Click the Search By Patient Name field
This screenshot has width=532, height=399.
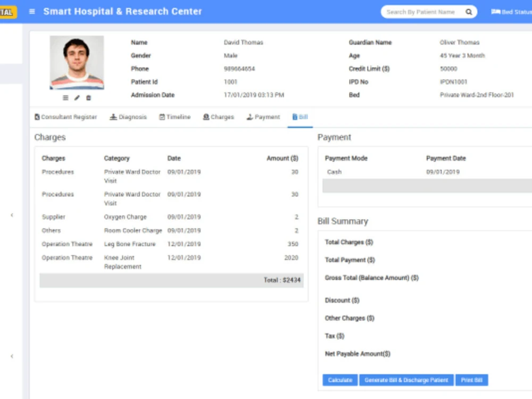pyautogui.click(x=420, y=11)
